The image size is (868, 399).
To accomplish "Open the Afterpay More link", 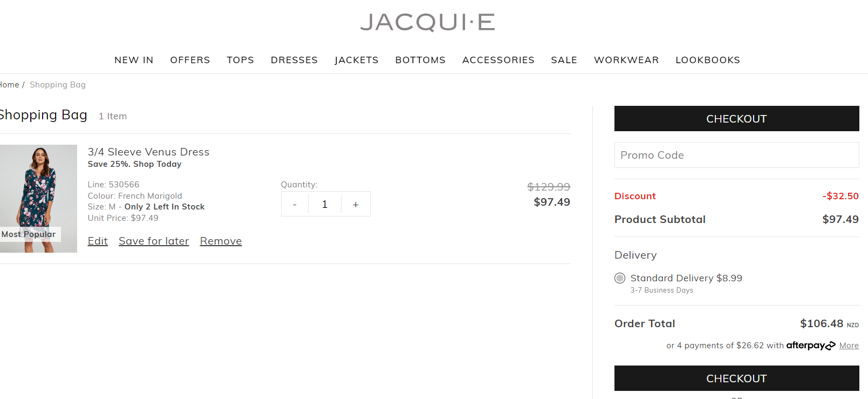I will pyautogui.click(x=849, y=346).
